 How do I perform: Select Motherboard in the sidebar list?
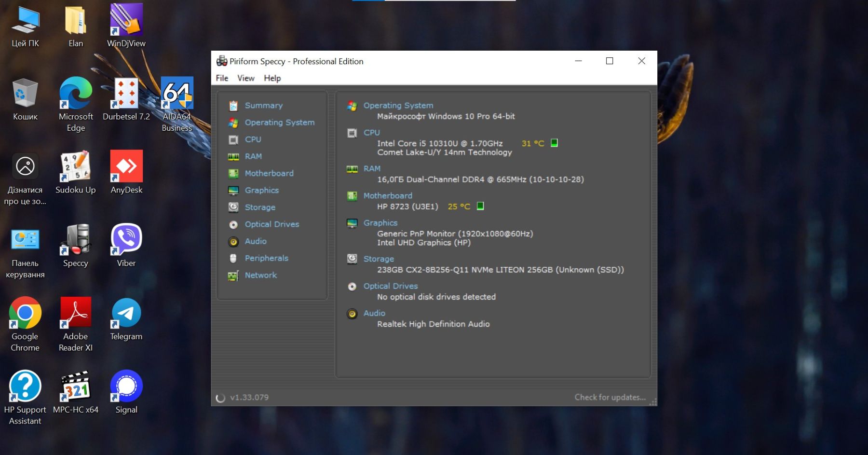(x=269, y=173)
